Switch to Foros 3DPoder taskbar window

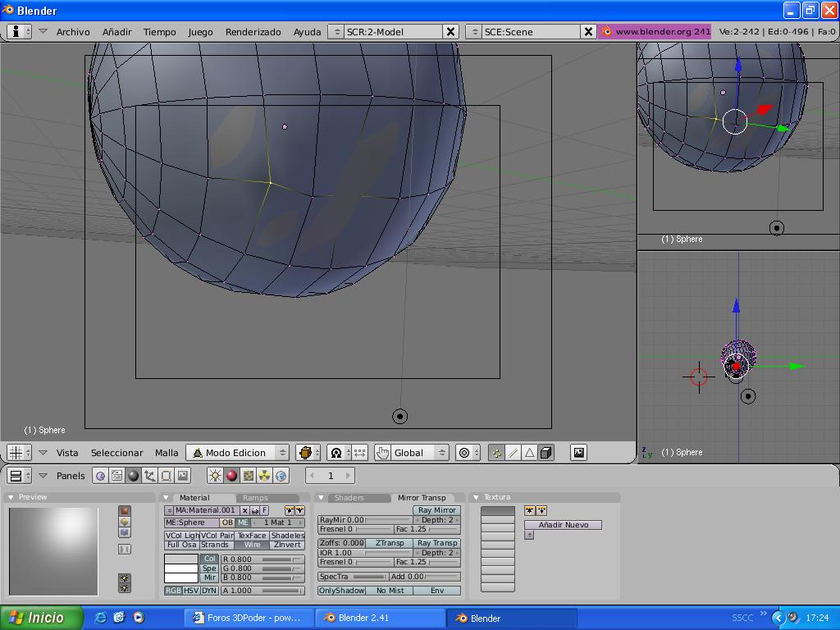(248, 618)
